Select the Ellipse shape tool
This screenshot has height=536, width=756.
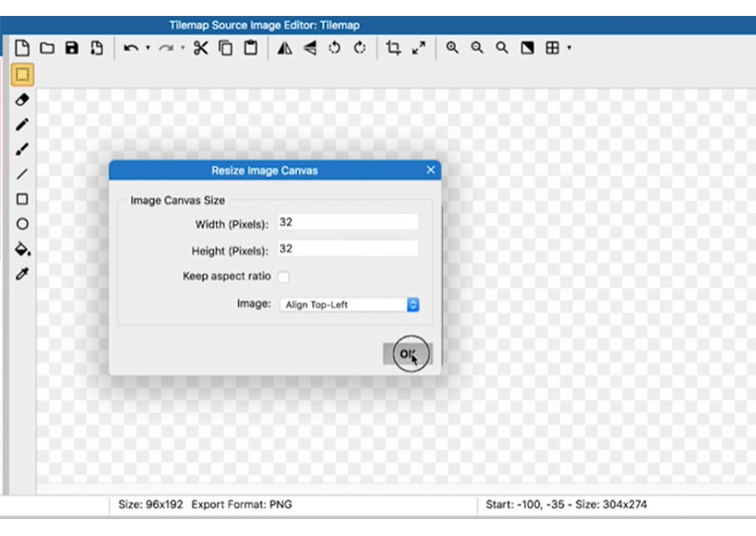22,224
